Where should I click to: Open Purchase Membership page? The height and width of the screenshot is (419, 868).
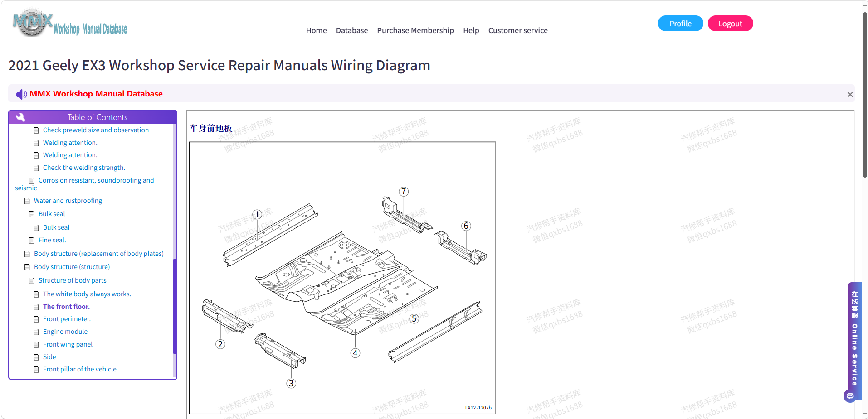pyautogui.click(x=415, y=30)
